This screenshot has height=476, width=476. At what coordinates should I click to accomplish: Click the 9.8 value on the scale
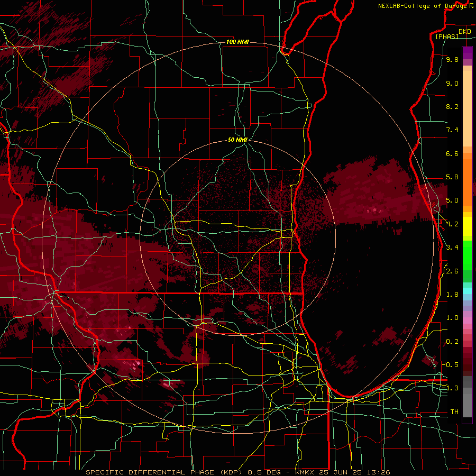tap(452, 60)
